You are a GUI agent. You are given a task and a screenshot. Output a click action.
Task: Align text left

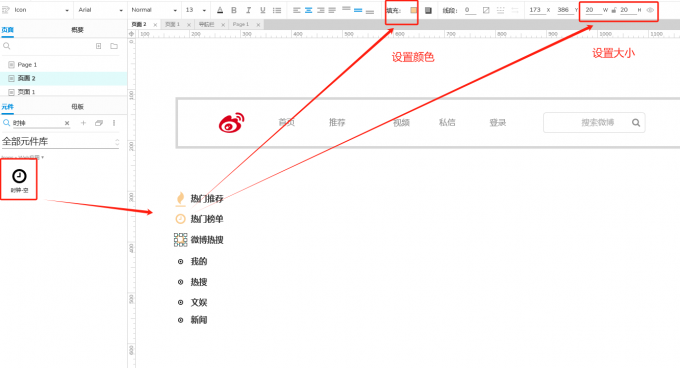[x=297, y=10]
